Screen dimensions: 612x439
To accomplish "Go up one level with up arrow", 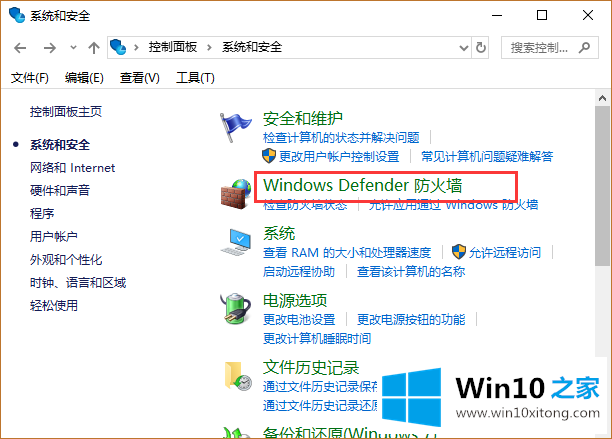I will [x=93, y=48].
